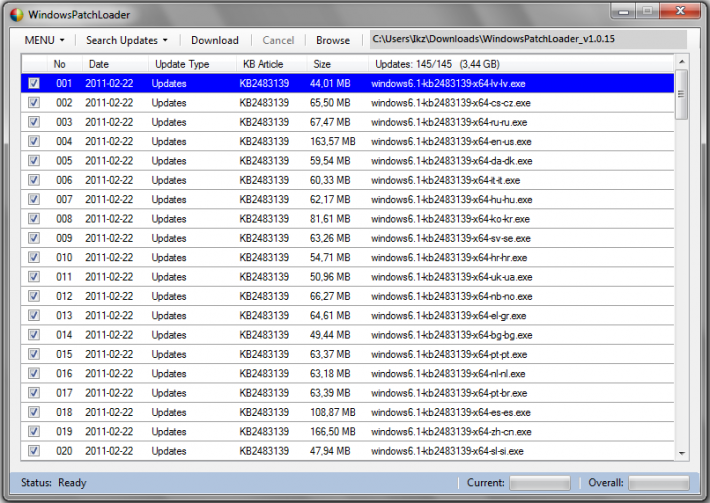
Task: Toggle the checkbox for update 009
Action: click(x=34, y=238)
